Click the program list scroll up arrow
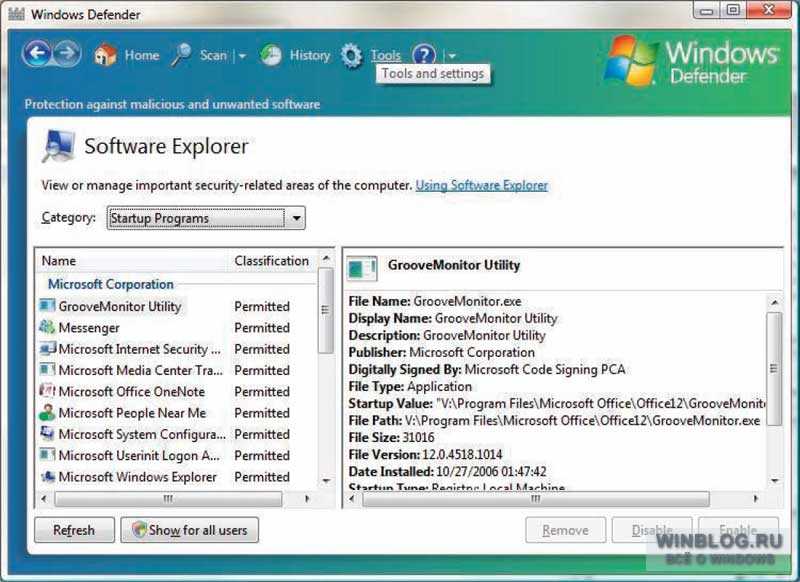Image resolution: width=800 pixels, height=582 pixels. pyautogui.click(x=326, y=259)
